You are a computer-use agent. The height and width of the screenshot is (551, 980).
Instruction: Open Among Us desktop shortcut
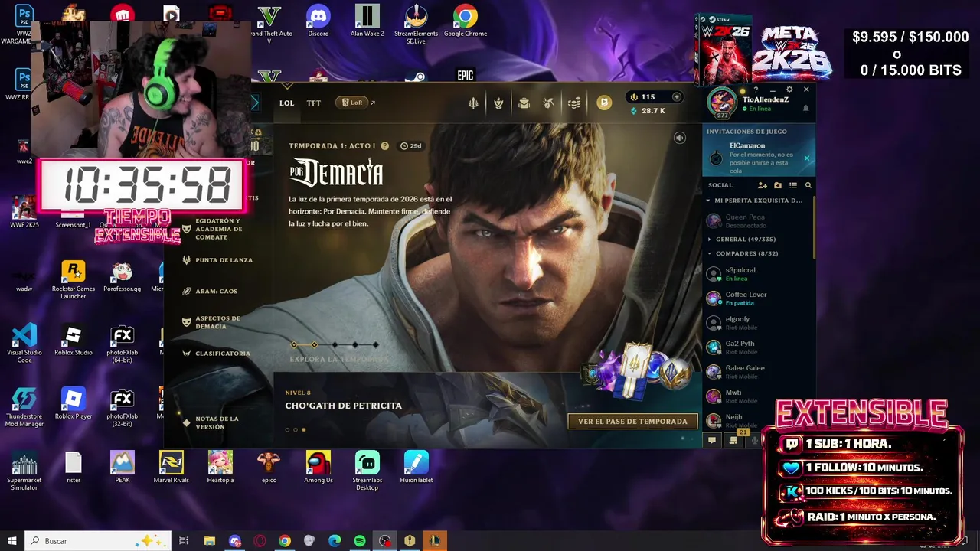pyautogui.click(x=318, y=467)
